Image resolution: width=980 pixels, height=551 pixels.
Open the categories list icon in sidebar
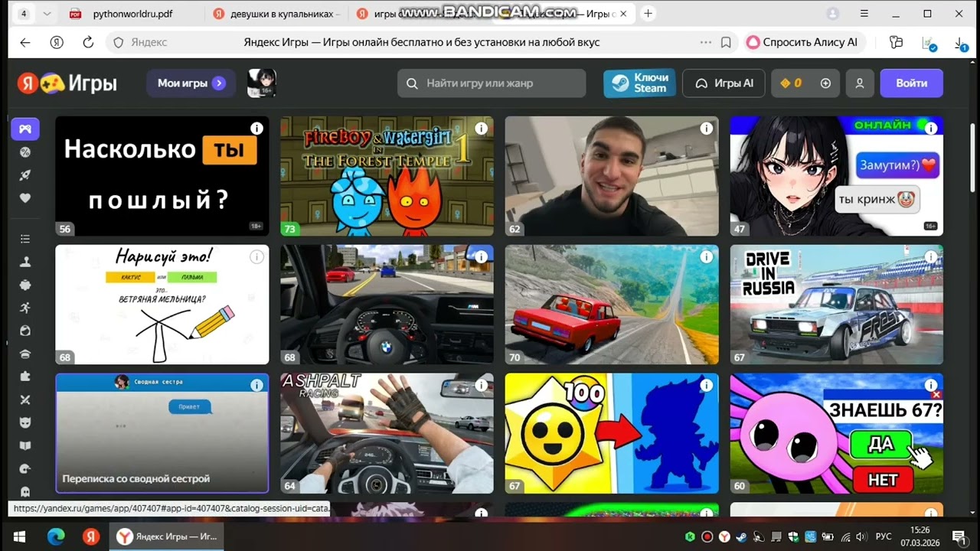pyautogui.click(x=25, y=240)
